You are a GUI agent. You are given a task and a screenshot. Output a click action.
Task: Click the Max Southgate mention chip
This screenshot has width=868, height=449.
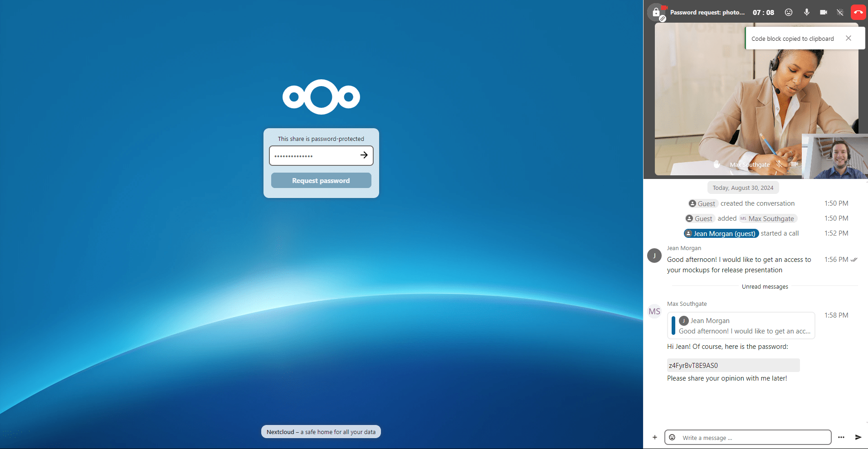pyautogui.click(x=768, y=218)
